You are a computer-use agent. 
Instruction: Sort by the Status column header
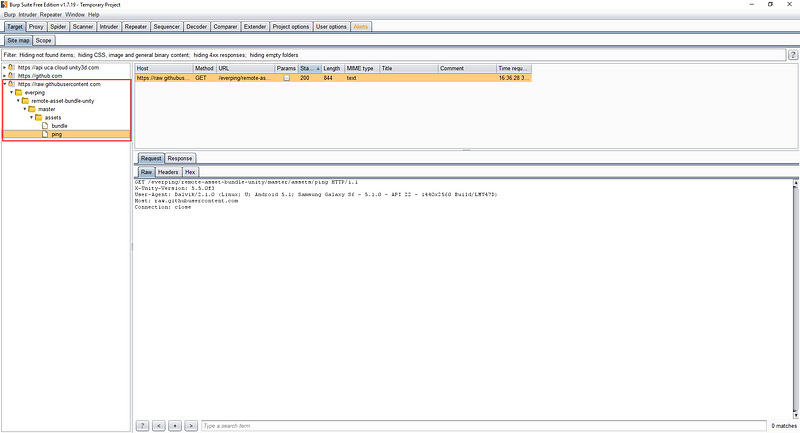pyautogui.click(x=309, y=68)
